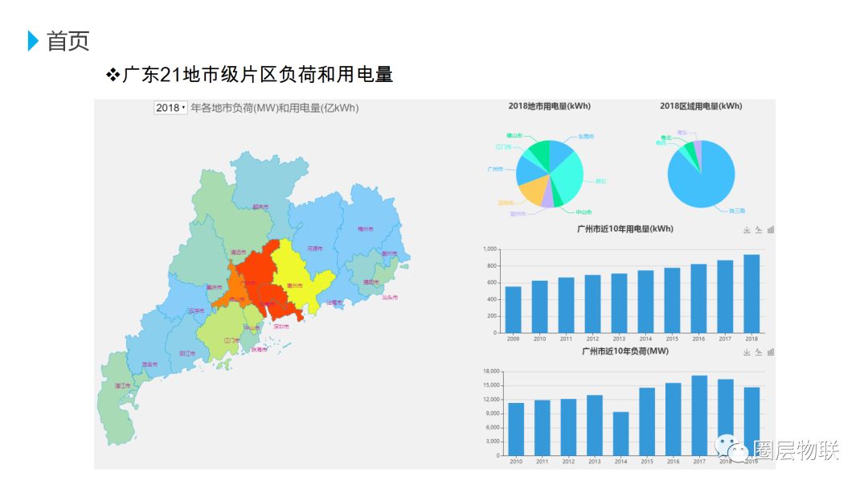Select orange 佛山市 region on the map
The image size is (868, 489).
tap(237, 288)
